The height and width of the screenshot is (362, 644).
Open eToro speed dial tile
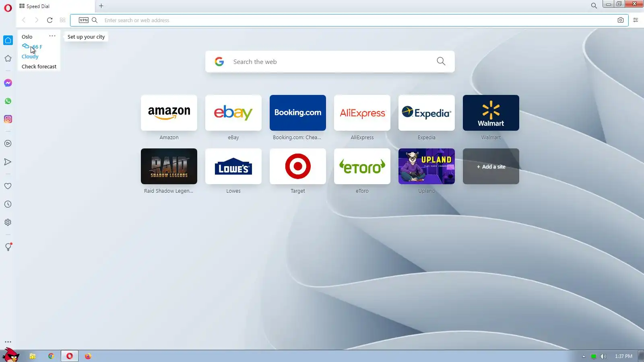[x=362, y=166]
